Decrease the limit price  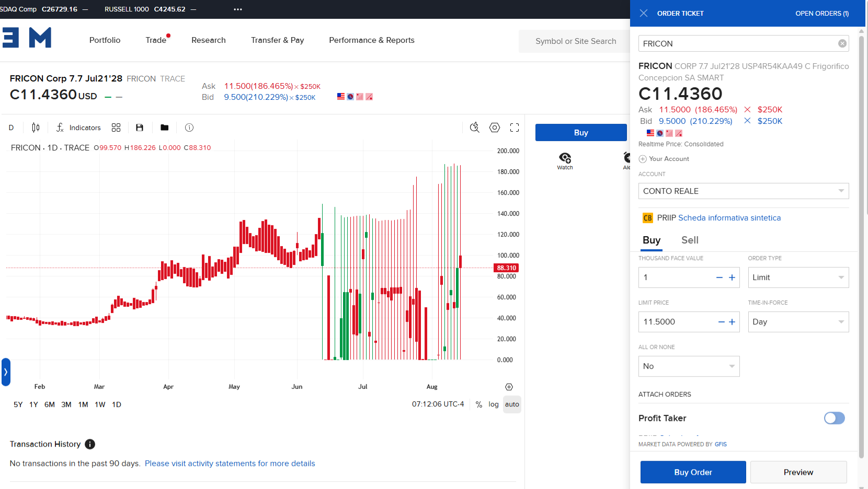point(722,322)
